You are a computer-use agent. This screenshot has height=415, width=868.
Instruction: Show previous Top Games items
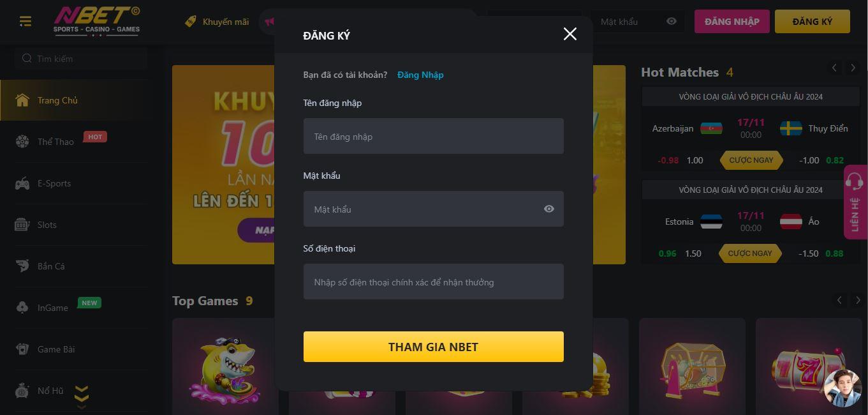(x=839, y=300)
